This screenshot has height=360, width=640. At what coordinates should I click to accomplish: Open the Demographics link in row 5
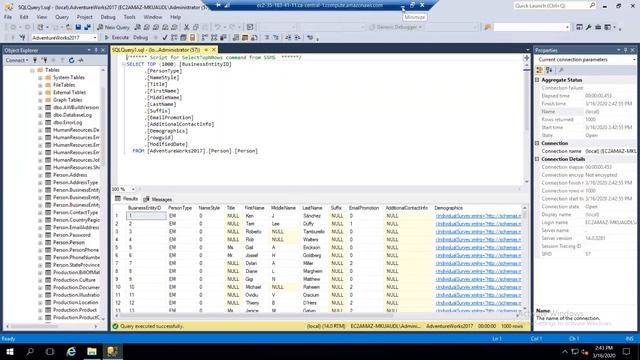[478, 248]
